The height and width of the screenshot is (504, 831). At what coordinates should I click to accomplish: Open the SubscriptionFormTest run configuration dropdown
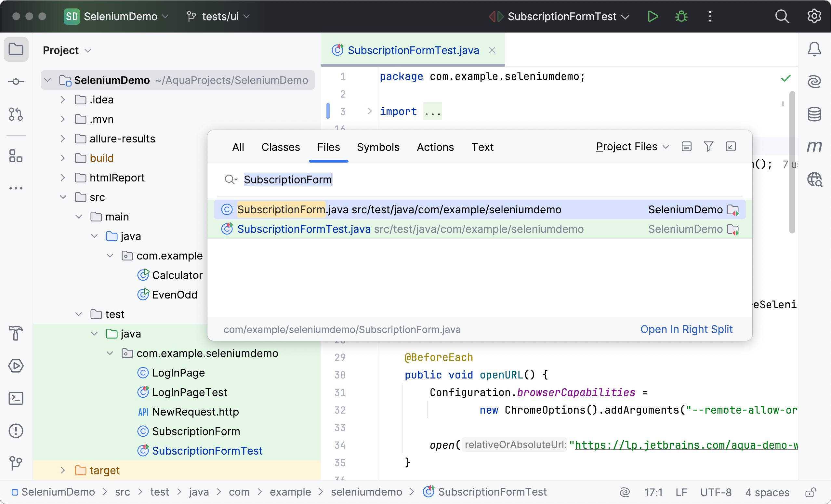tap(559, 16)
